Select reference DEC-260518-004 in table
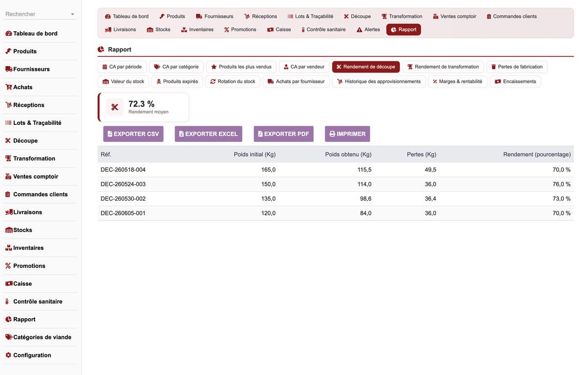The height and width of the screenshot is (375, 588). tap(123, 169)
